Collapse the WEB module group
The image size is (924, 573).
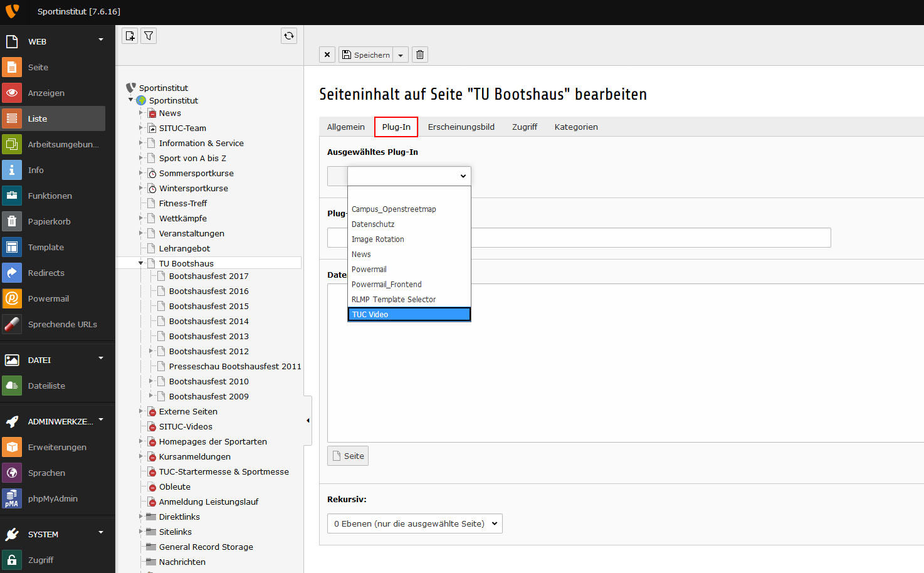point(100,41)
